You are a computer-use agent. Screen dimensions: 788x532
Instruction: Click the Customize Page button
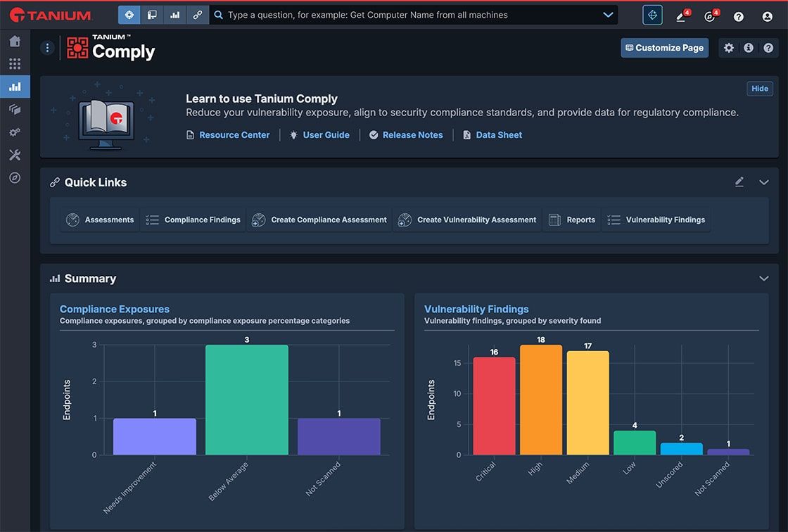coord(664,48)
